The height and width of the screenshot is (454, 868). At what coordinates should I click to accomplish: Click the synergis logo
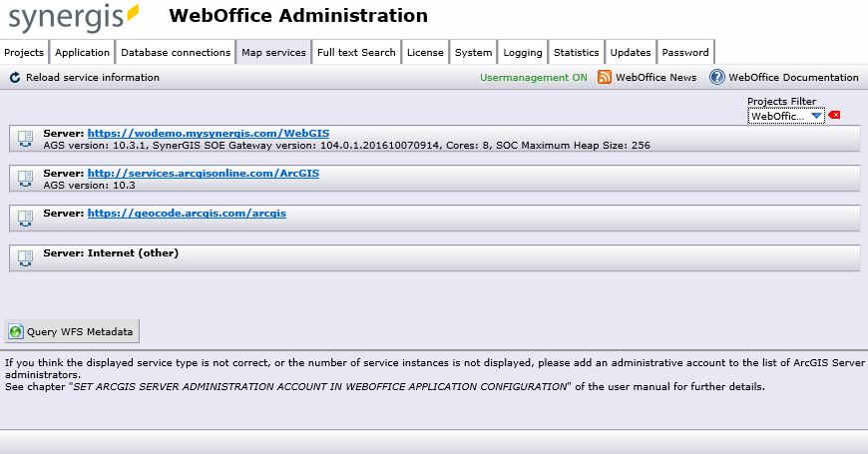click(x=73, y=18)
